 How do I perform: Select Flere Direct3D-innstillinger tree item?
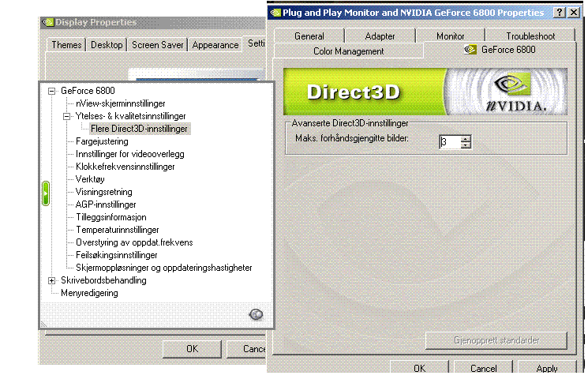point(139,129)
